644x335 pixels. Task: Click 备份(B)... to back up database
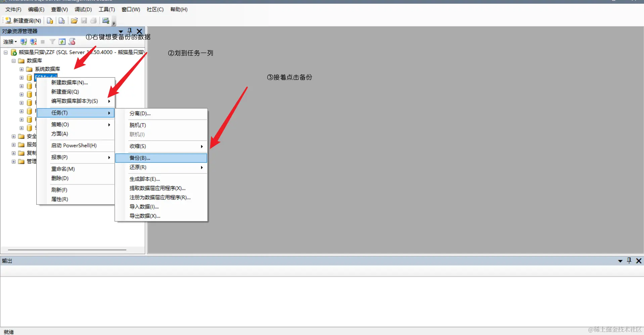click(x=161, y=158)
